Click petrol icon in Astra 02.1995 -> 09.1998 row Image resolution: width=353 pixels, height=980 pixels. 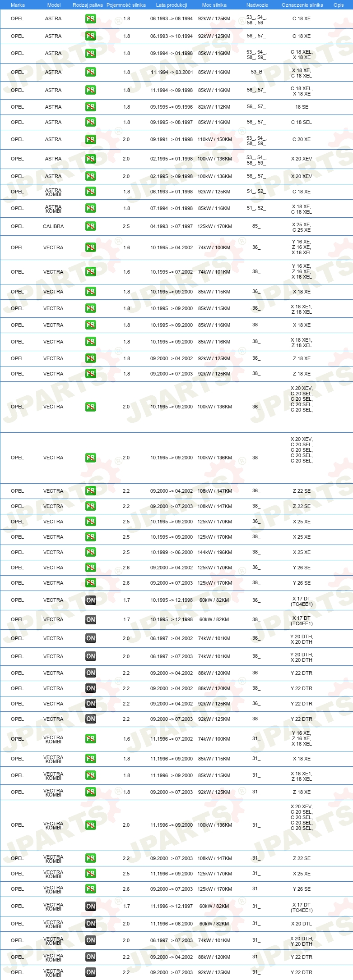click(90, 176)
